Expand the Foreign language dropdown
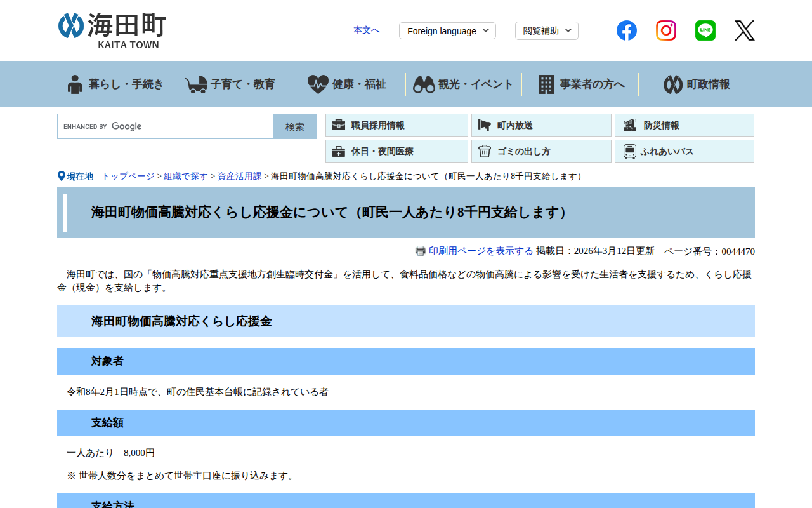 click(447, 30)
